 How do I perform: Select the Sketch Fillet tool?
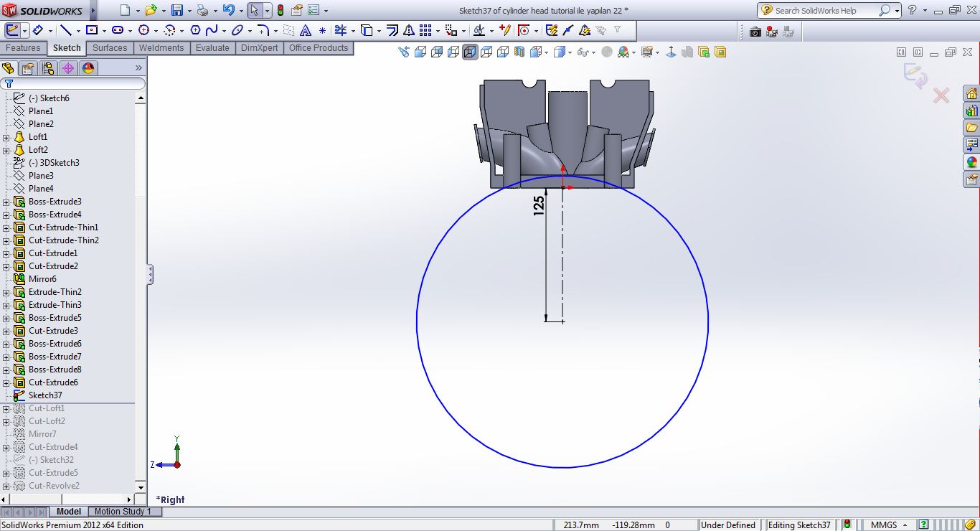click(263, 31)
